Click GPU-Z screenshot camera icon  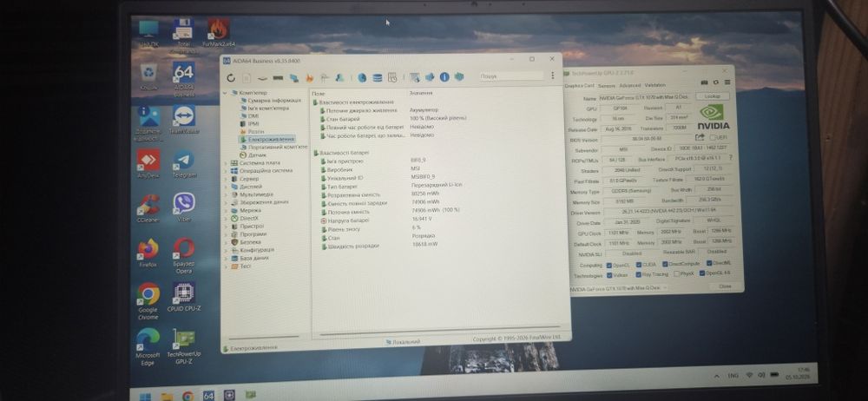pyautogui.click(x=704, y=82)
